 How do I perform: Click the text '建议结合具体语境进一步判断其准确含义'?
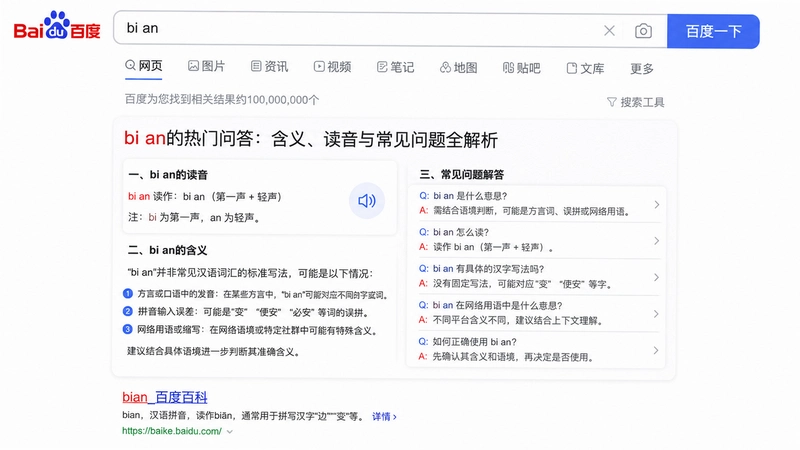coord(213,352)
